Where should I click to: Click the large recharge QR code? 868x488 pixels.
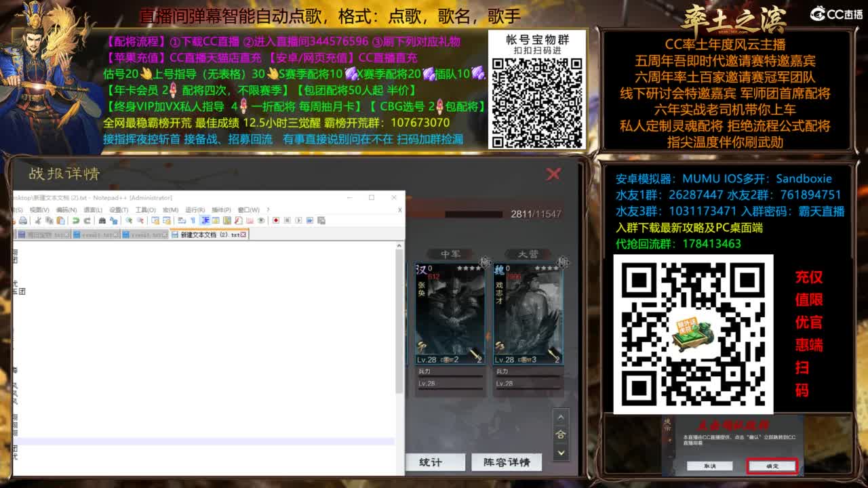click(693, 334)
